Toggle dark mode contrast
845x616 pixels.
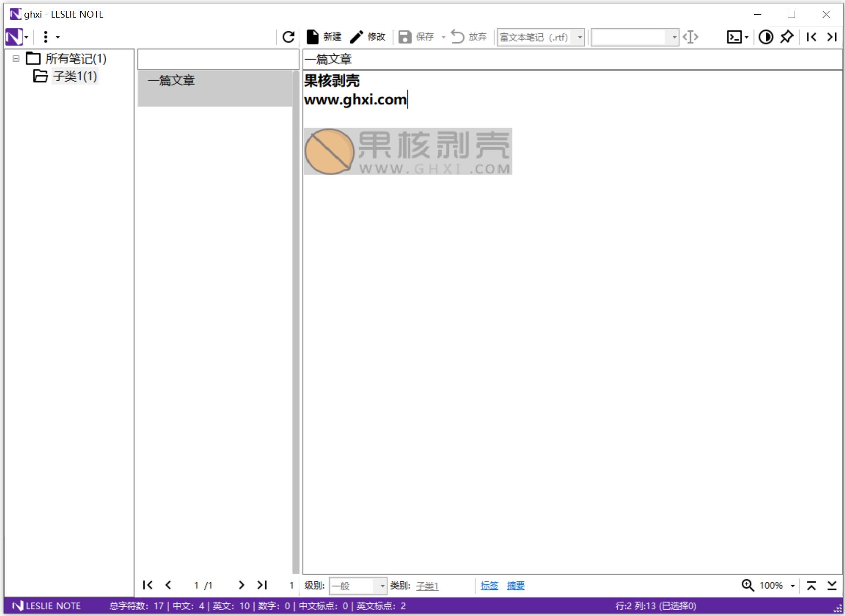(766, 37)
